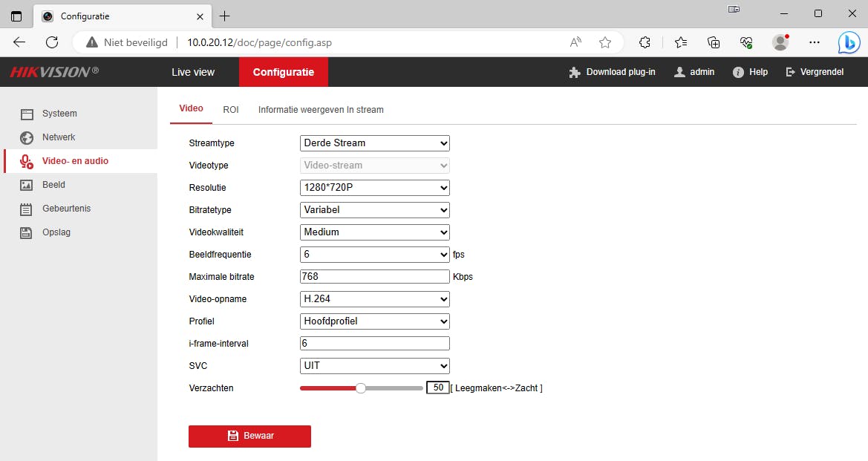Click the Opslag floppy disk icon

tap(27, 233)
